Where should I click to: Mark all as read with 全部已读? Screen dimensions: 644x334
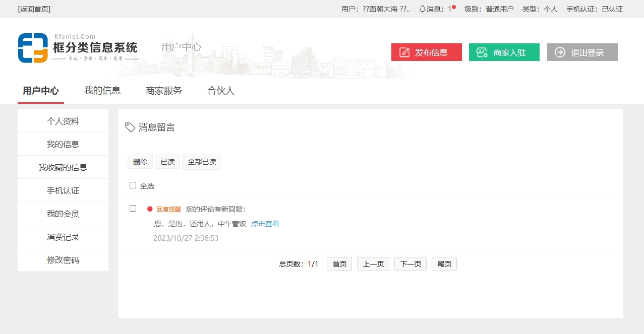click(202, 162)
